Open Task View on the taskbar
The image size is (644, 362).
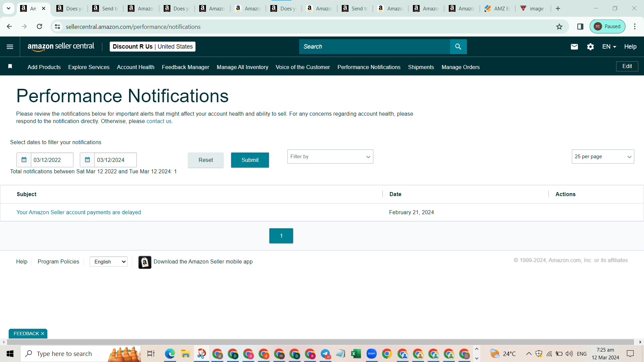151,354
